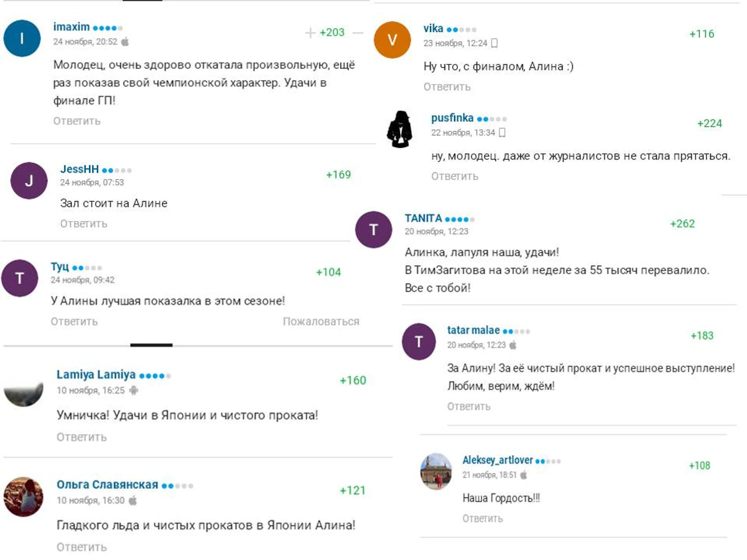Open Ольга Славянская's profile photo

24,497
